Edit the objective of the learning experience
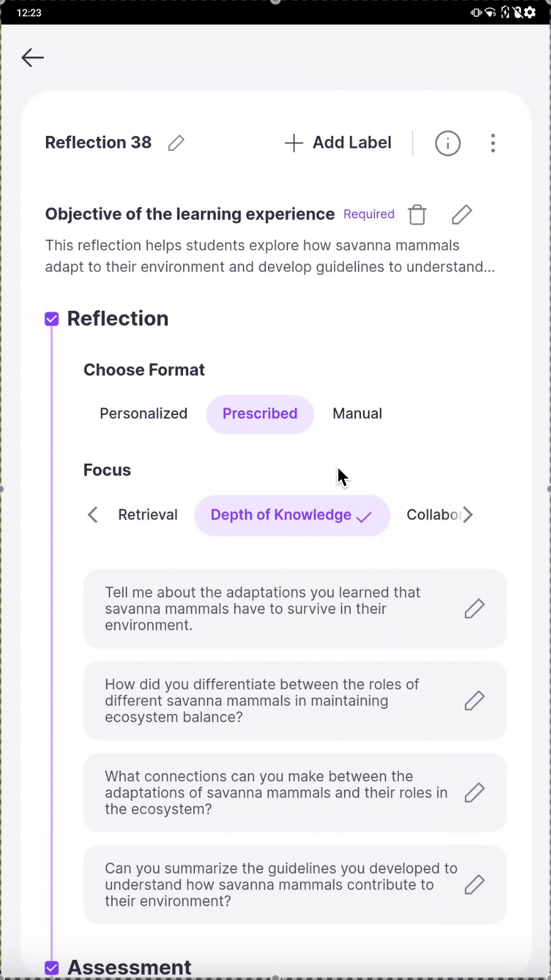Viewport: 551px width, 980px height. (x=462, y=214)
